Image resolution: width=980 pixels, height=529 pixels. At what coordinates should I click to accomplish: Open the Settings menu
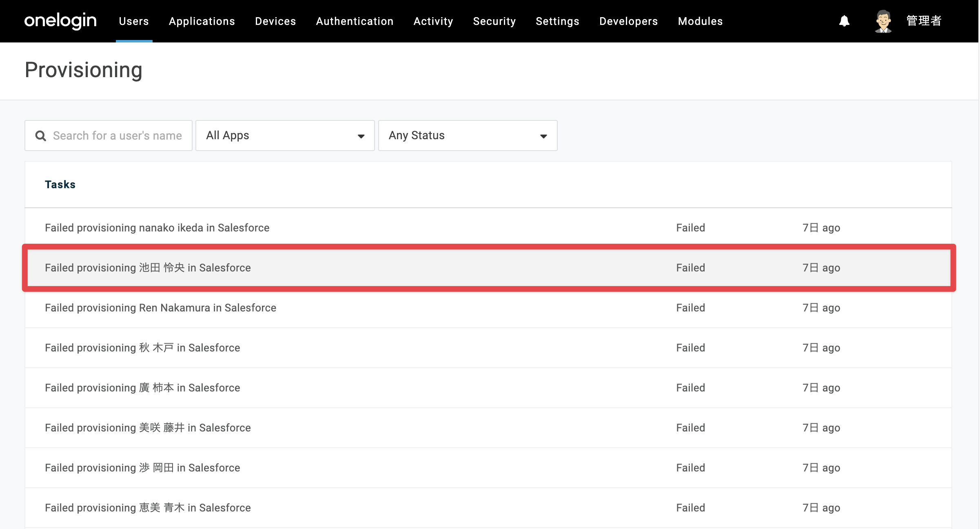click(558, 21)
